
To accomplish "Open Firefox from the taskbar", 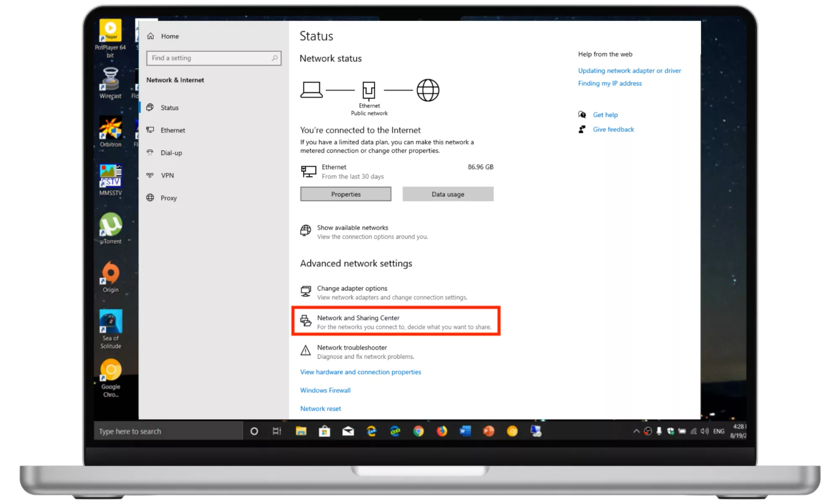I will [442, 431].
